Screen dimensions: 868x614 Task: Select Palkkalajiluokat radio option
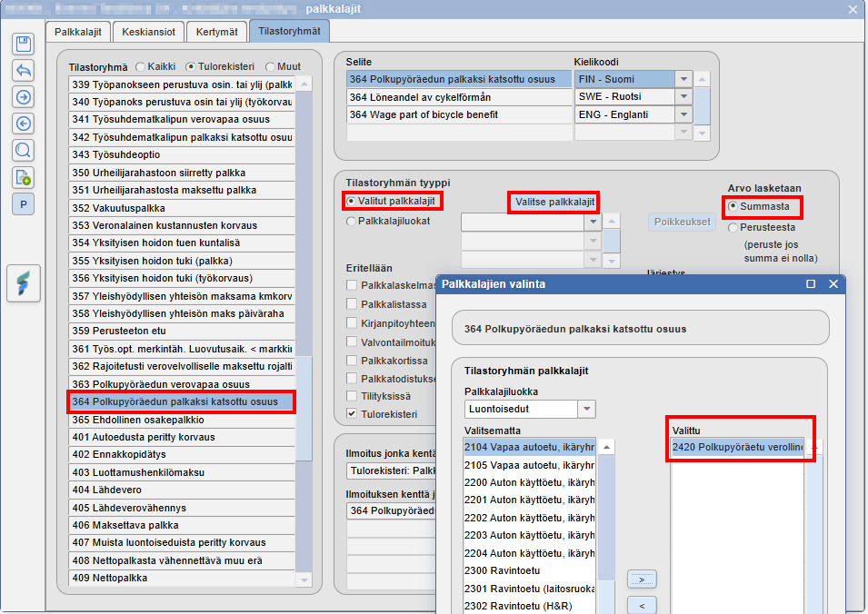(351, 222)
